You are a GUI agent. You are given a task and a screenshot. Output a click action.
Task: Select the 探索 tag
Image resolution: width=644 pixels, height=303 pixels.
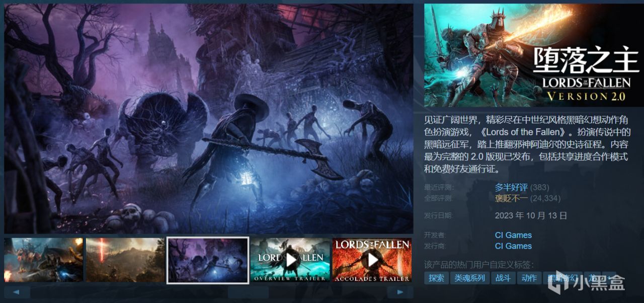point(436,278)
